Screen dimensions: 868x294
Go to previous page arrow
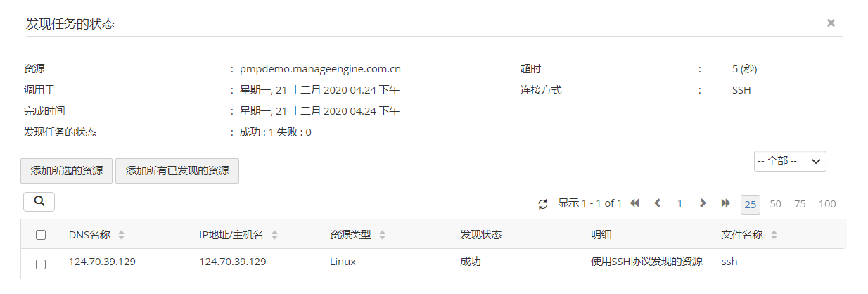(x=658, y=203)
